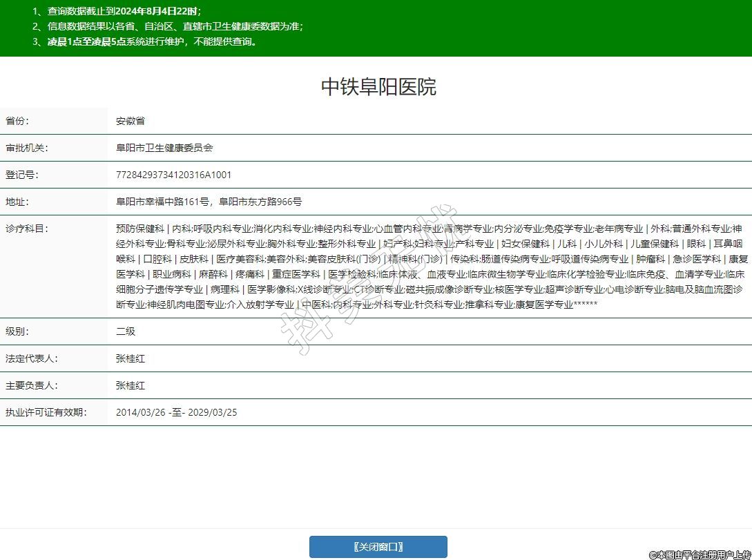This screenshot has width=752, height=560.
Task: Click the 安徽省 province value
Action: click(x=130, y=121)
